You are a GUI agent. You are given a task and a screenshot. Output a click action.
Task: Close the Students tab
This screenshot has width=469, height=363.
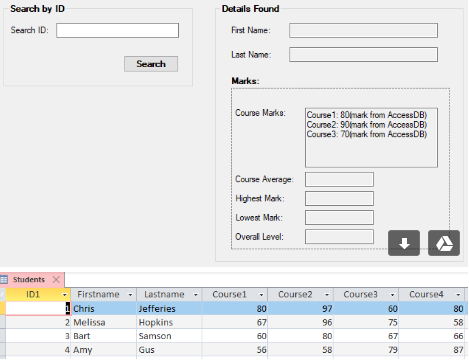tap(56, 279)
